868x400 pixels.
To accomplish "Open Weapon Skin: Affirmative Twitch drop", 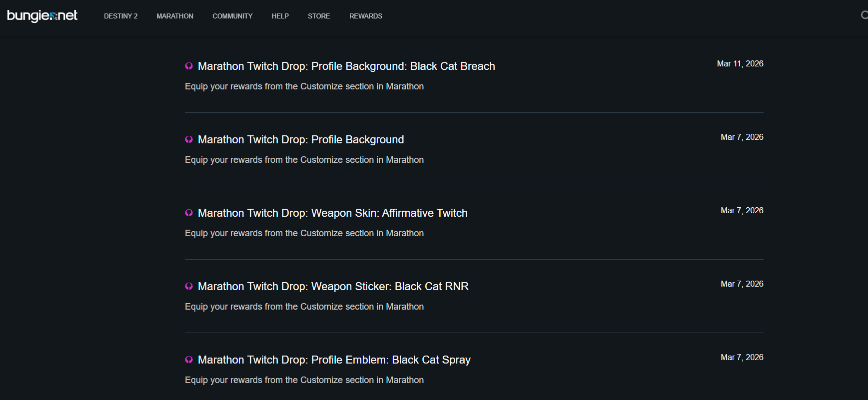I will pyautogui.click(x=332, y=213).
